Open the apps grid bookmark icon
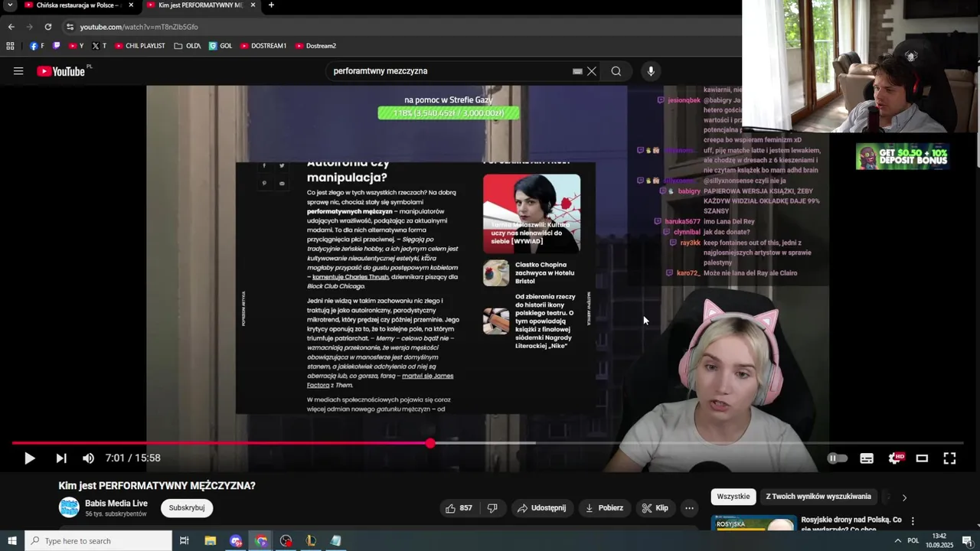This screenshot has height=551, width=980. point(10,46)
